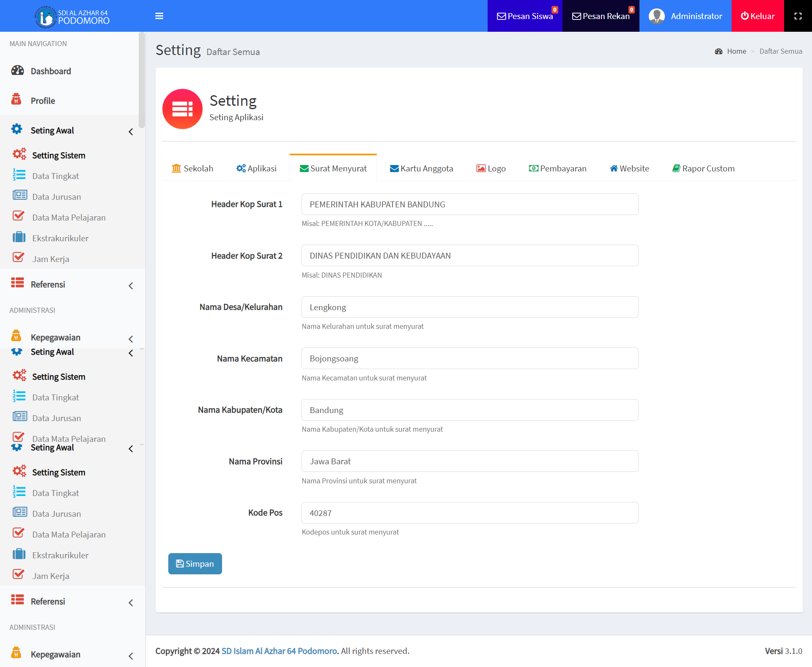Click the Simpan save button

tap(195, 564)
